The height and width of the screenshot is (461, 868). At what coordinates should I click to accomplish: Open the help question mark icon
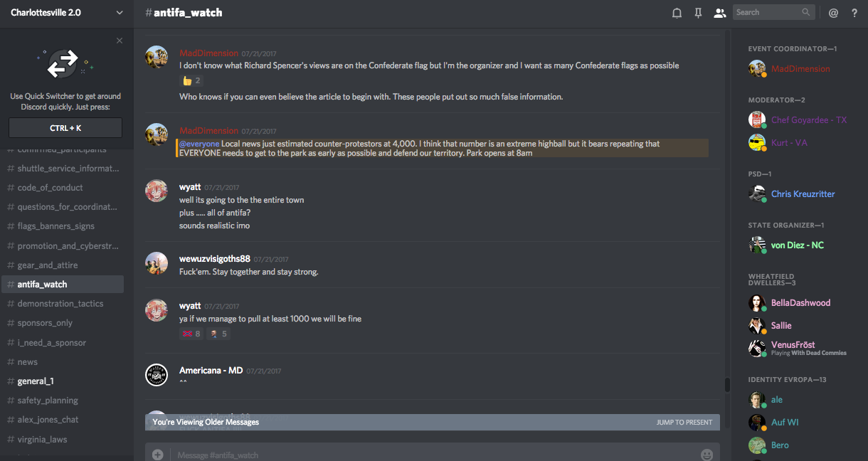click(854, 13)
